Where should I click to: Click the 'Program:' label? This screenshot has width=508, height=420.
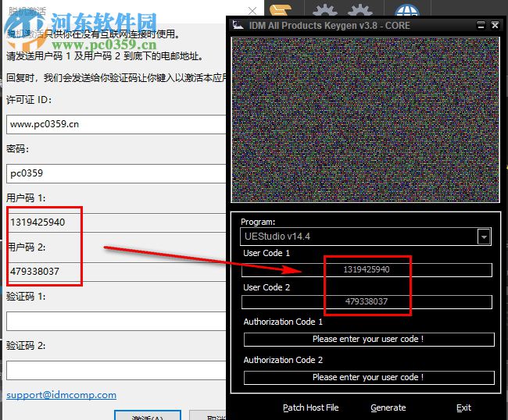[x=258, y=222]
